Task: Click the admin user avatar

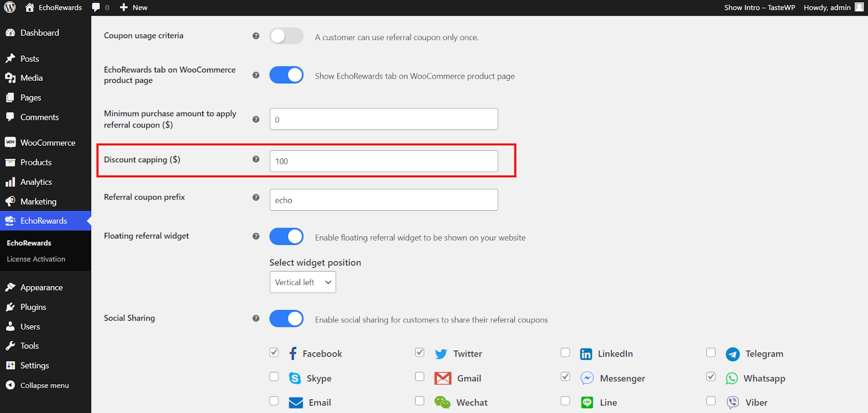Action: [x=859, y=7]
